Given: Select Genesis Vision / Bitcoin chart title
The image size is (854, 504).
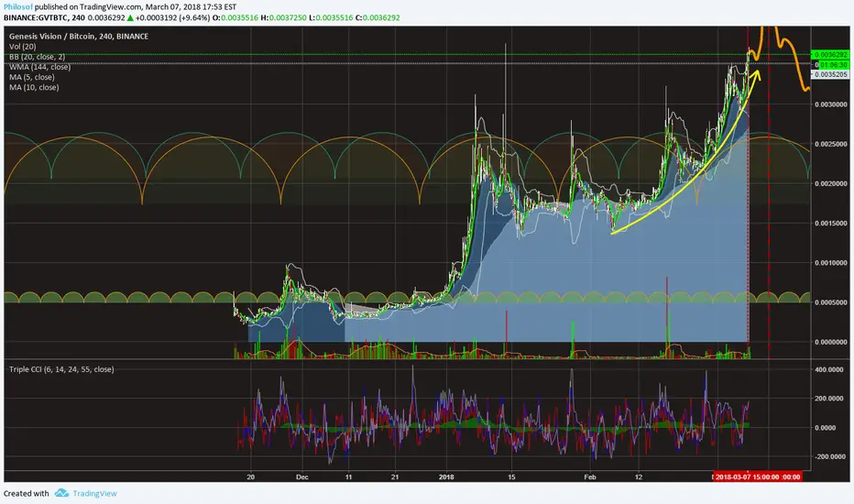Looking at the screenshot, I should [x=79, y=36].
